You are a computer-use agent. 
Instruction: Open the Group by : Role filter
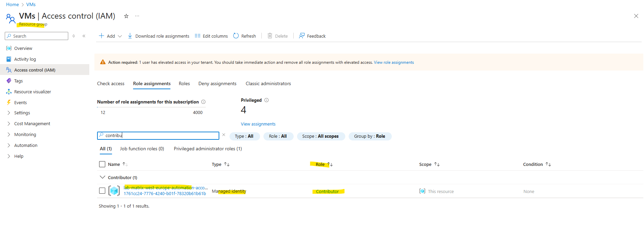click(370, 136)
